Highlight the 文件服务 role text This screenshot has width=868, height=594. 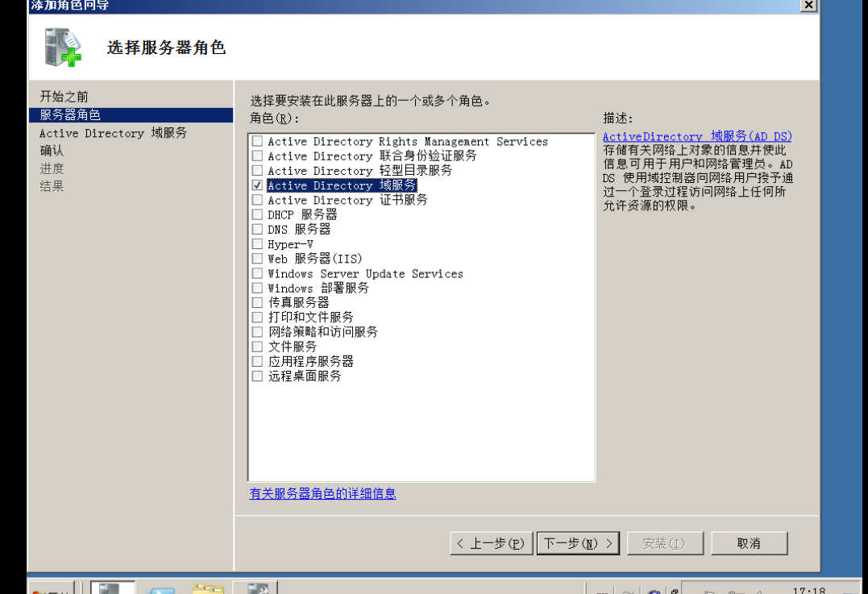tap(293, 347)
